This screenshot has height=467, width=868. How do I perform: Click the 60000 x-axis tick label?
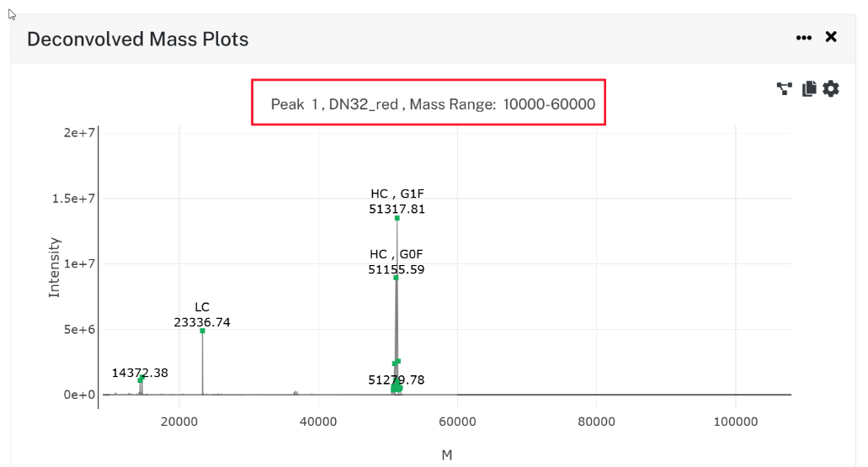click(457, 422)
